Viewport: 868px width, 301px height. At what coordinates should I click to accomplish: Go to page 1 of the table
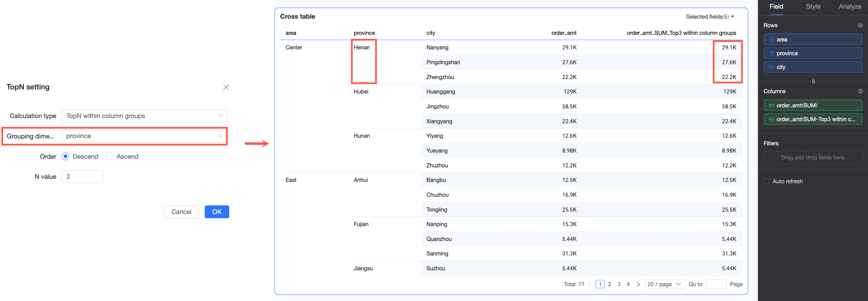pyautogui.click(x=600, y=284)
